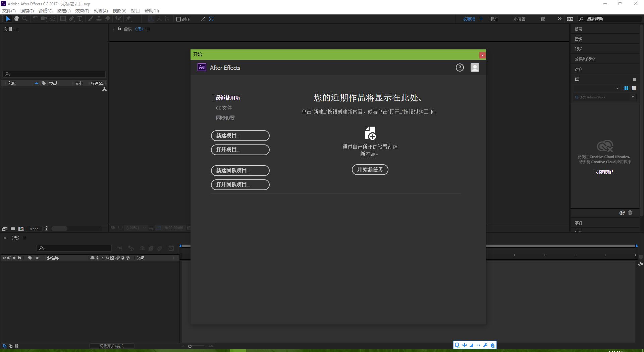Open the 合成 panel hamburger menu
Viewport: 644px width, 352px height.
click(x=149, y=29)
